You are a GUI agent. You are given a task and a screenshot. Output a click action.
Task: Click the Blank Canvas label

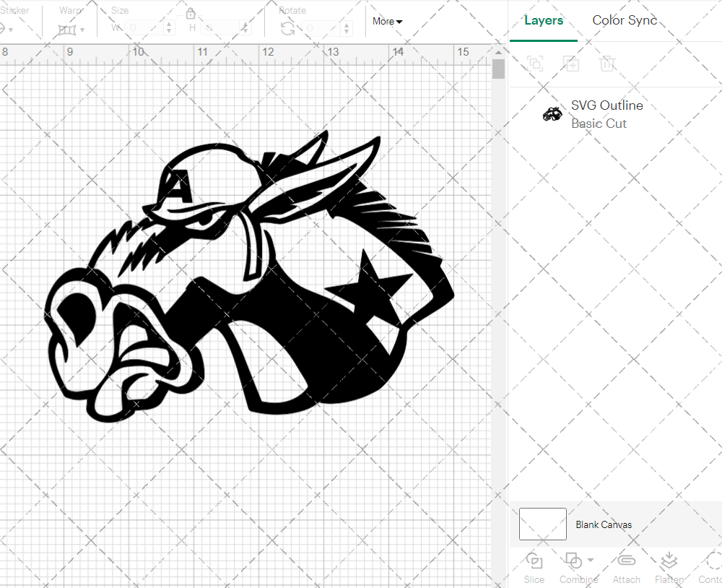click(x=604, y=524)
